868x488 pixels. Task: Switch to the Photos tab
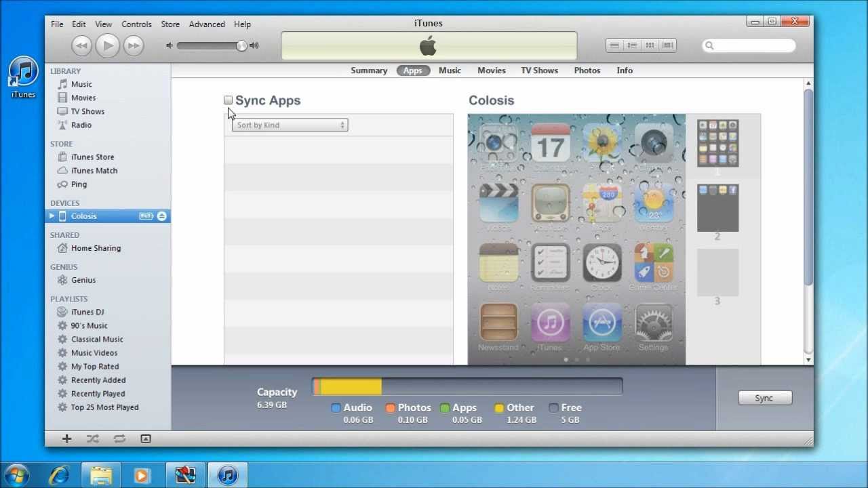click(x=587, y=70)
